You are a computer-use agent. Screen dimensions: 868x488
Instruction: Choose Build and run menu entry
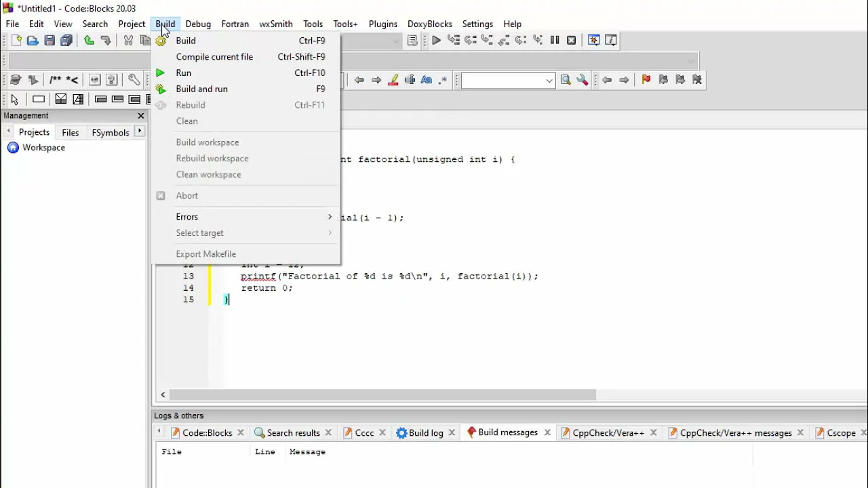(x=245, y=89)
